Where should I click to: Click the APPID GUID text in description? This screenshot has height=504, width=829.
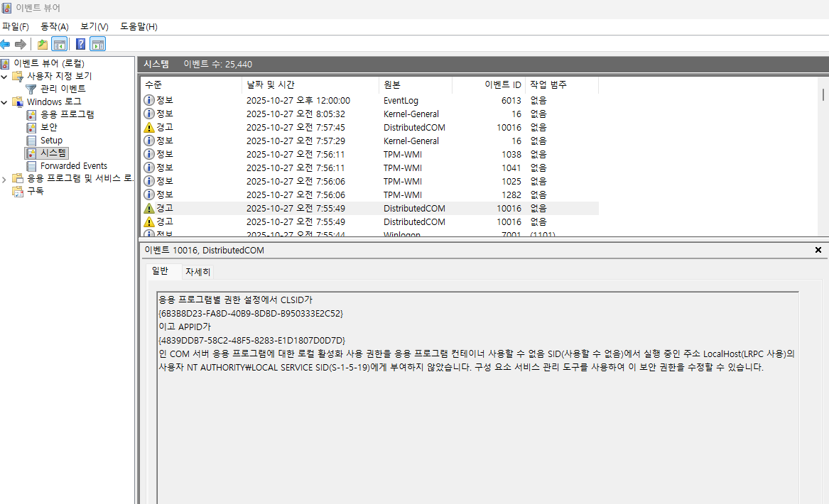251,341
